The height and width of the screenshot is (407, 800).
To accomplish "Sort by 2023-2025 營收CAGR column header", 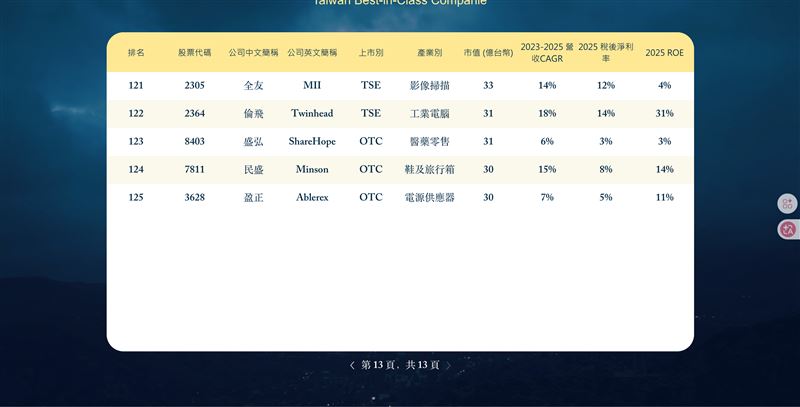I will point(547,53).
